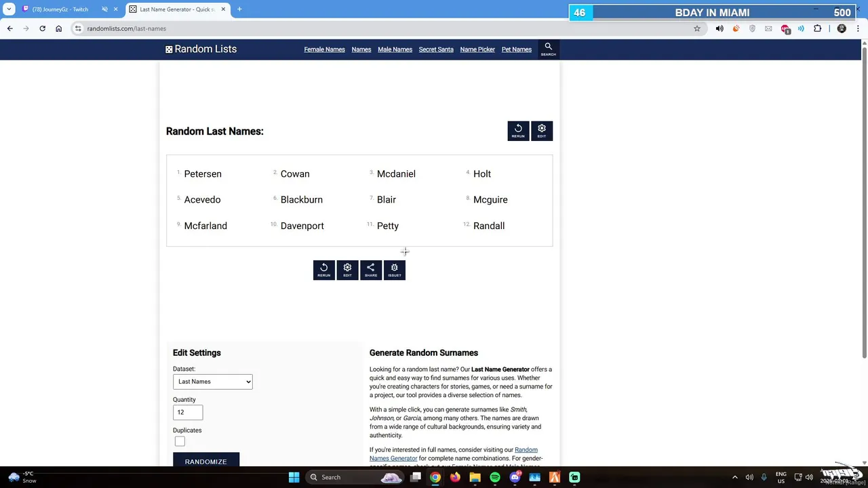
Task: Click the envelope mail extension icon
Action: point(768,28)
